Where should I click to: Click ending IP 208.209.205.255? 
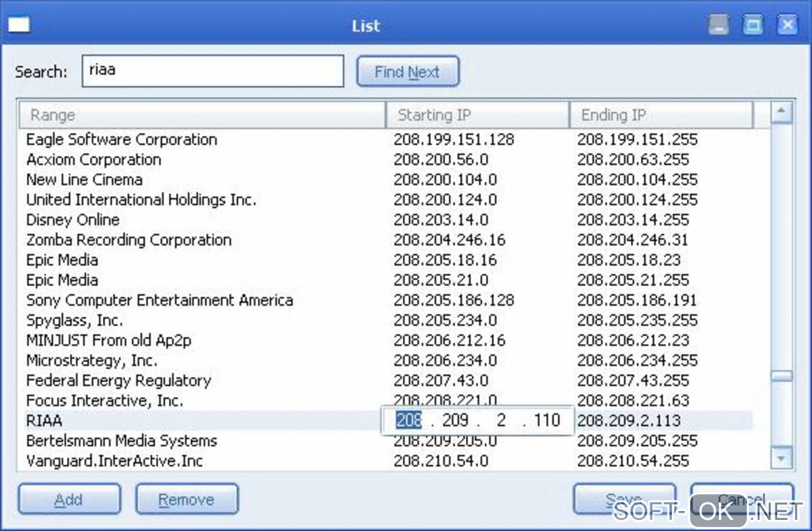click(x=638, y=441)
